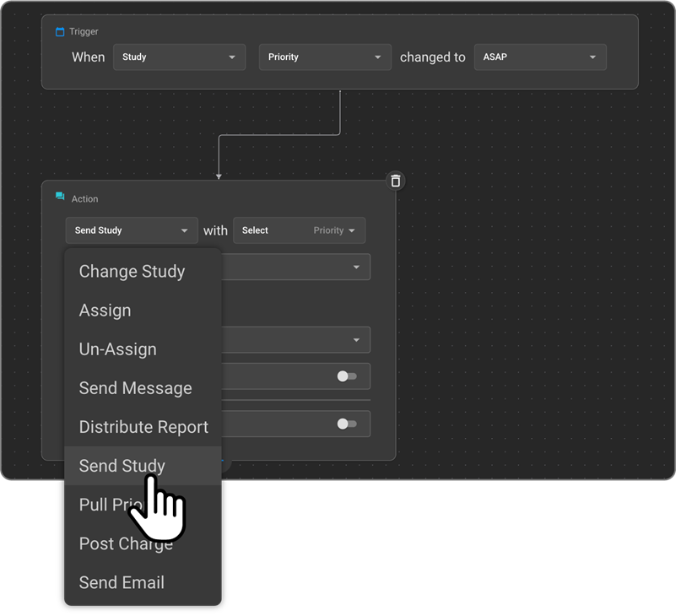The width and height of the screenshot is (676, 616).
Task: Open the Priority dropdown in Trigger
Action: click(324, 57)
